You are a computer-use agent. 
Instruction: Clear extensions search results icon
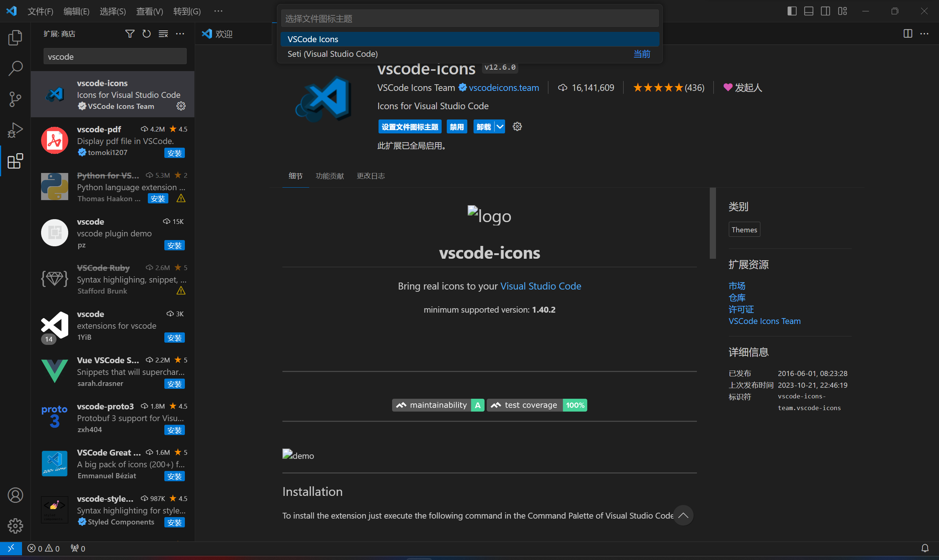coord(163,34)
